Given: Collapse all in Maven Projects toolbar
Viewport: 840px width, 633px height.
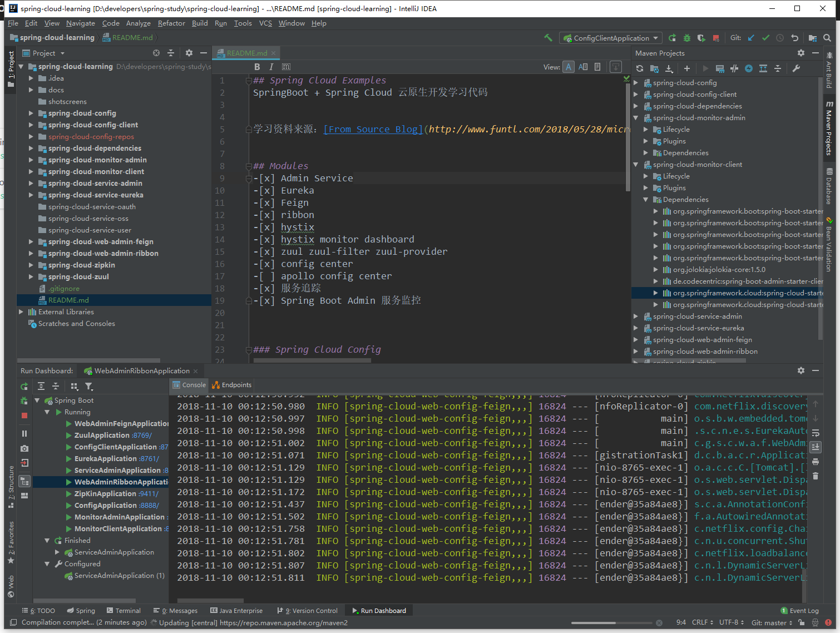Looking at the screenshot, I should (x=778, y=68).
